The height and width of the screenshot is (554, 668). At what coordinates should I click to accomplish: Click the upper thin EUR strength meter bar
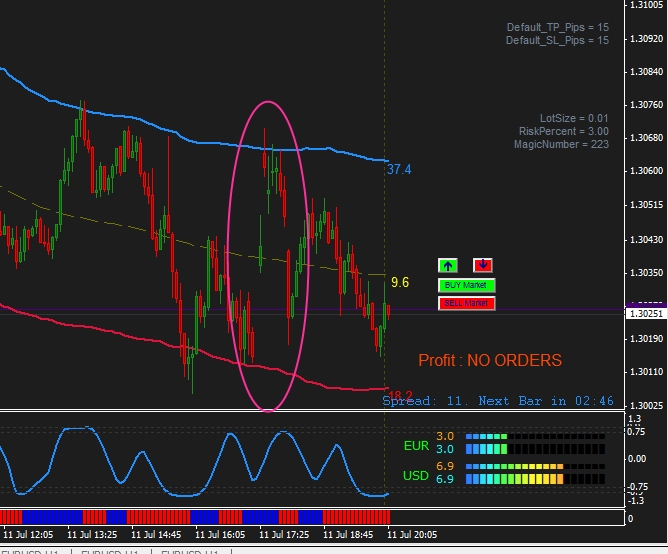[x=535, y=437]
